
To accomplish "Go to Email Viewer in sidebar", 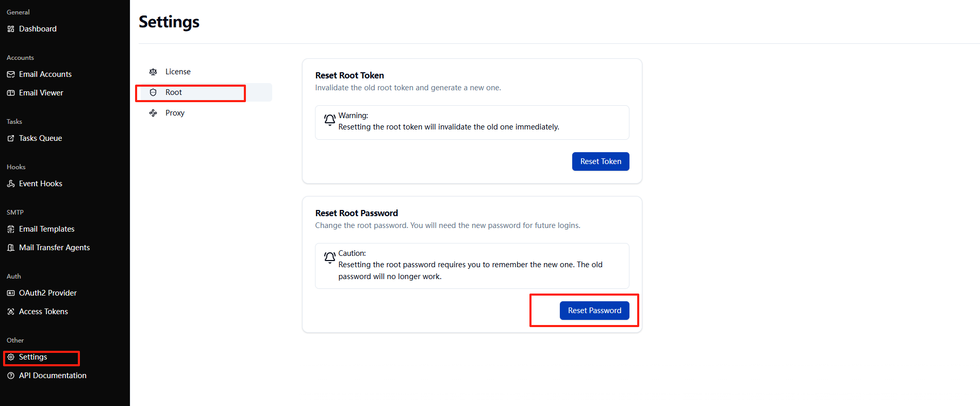I will 41,93.
